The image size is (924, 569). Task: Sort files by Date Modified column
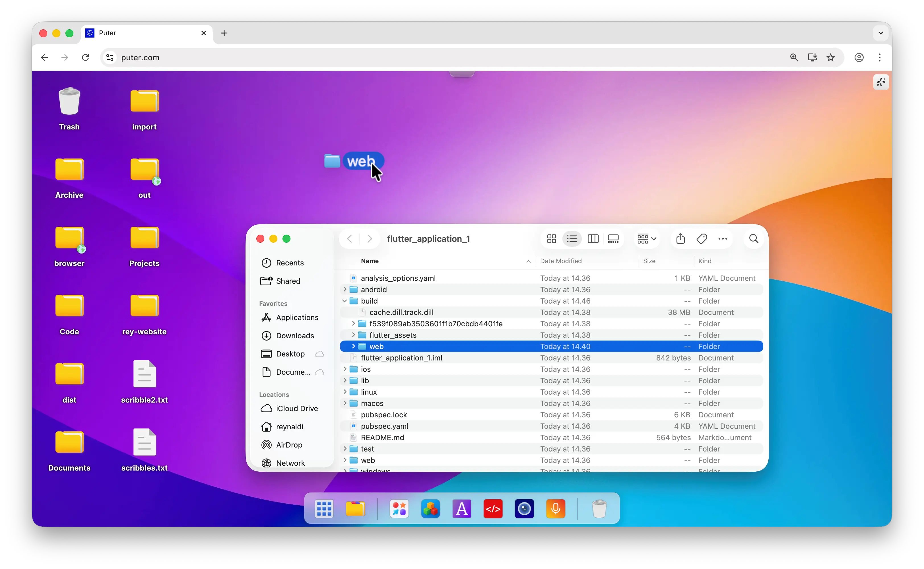click(560, 261)
